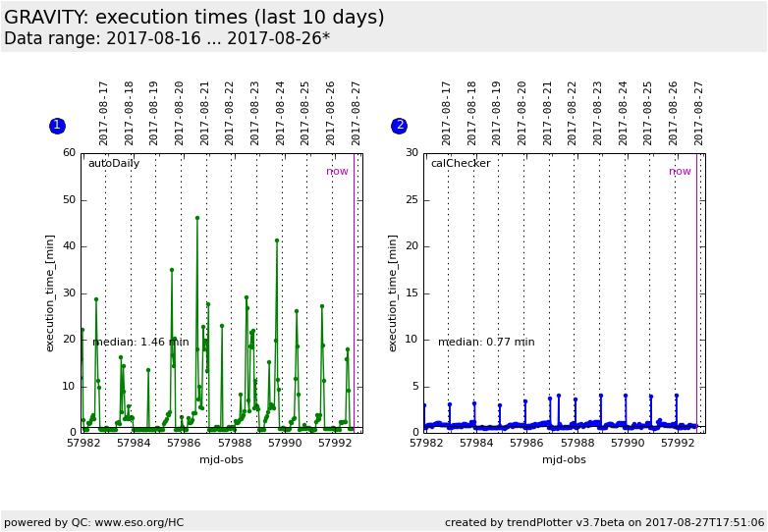
Task: Click the magenta vertical line in autoDaily plot
Action: click(x=354, y=294)
